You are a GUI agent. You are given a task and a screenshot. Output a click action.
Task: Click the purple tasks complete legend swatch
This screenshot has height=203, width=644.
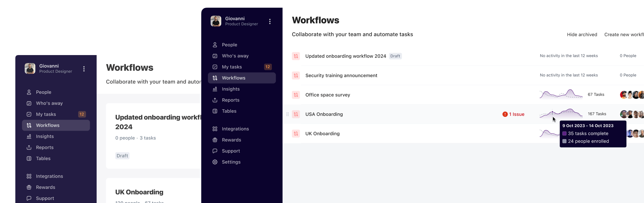pyautogui.click(x=564, y=134)
